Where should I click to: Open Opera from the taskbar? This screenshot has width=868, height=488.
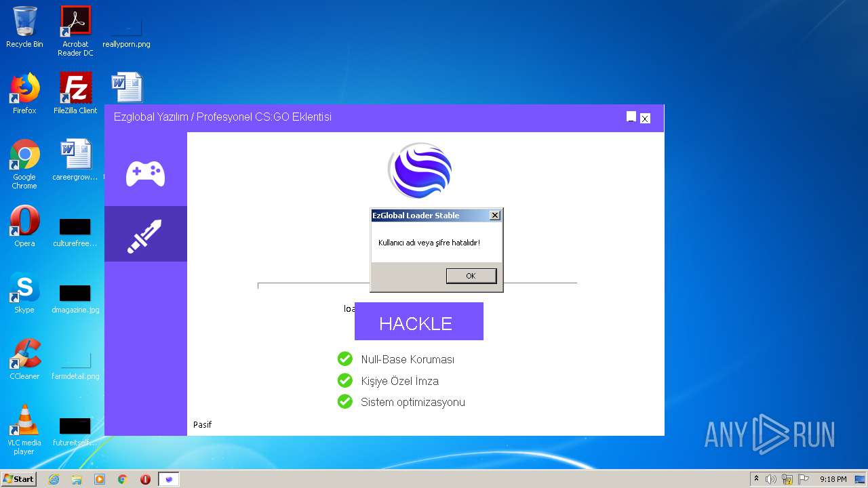145,479
